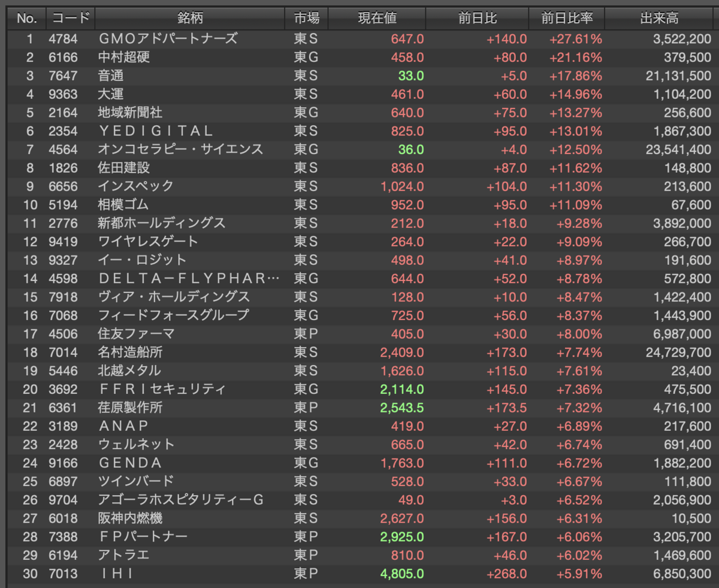The height and width of the screenshot is (588, 719).
Task: Click stock code 9363
Action: click(x=63, y=95)
